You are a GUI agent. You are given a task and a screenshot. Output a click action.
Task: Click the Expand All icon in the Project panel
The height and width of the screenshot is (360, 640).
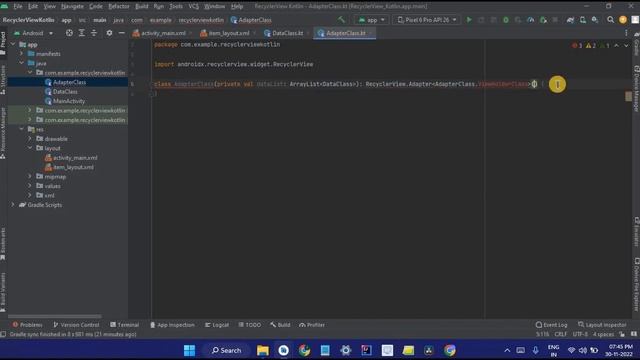(82, 33)
